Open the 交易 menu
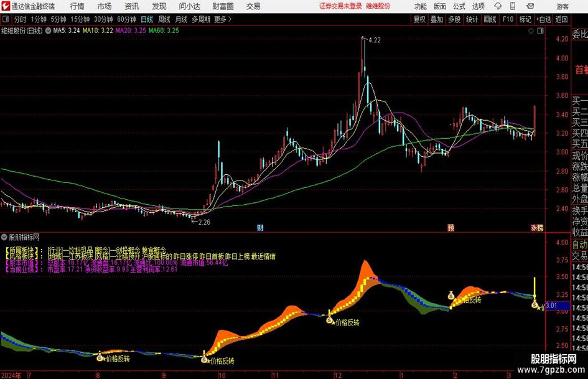588x379 pixels. pos(253,6)
